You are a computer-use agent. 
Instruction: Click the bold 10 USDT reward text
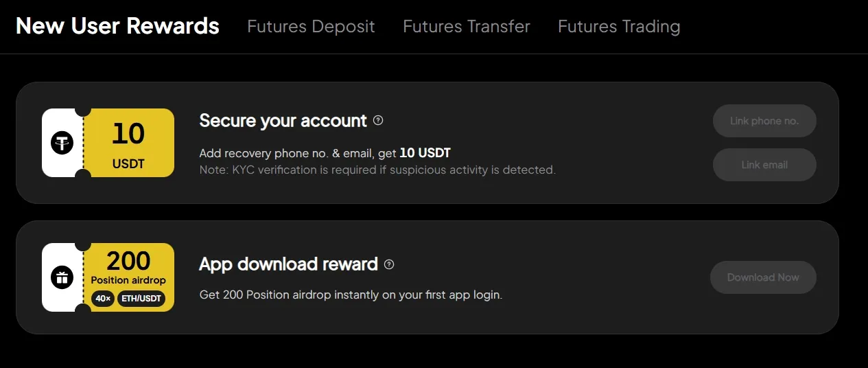pyautogui.click(x=425, y=152)
